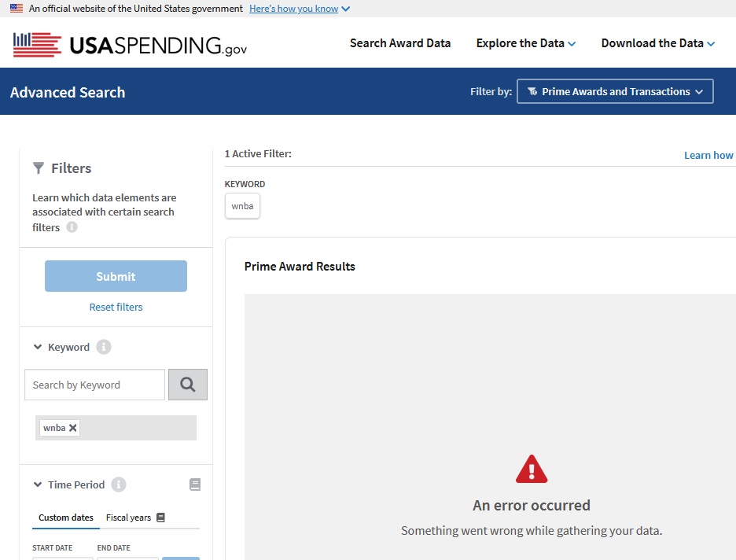The image size is (736, 560).
Task: Open the Keyword filter info icon
Action: click(x=104, y=347)
